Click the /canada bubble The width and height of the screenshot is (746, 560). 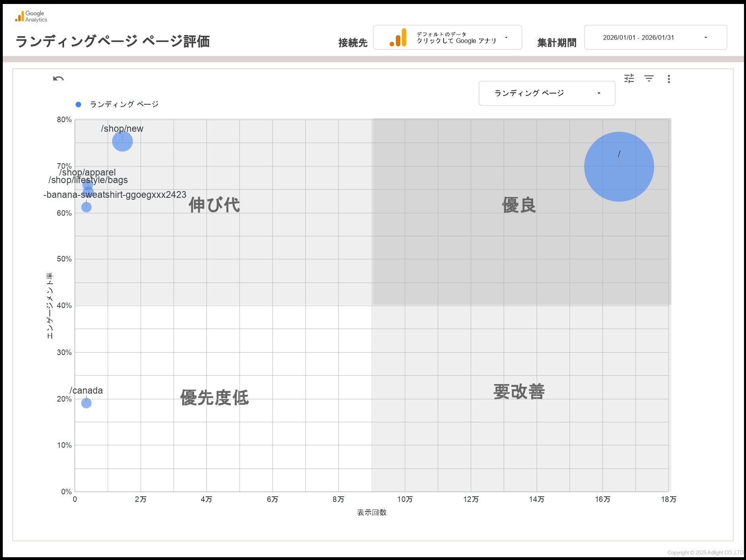[x=86, y=403]
